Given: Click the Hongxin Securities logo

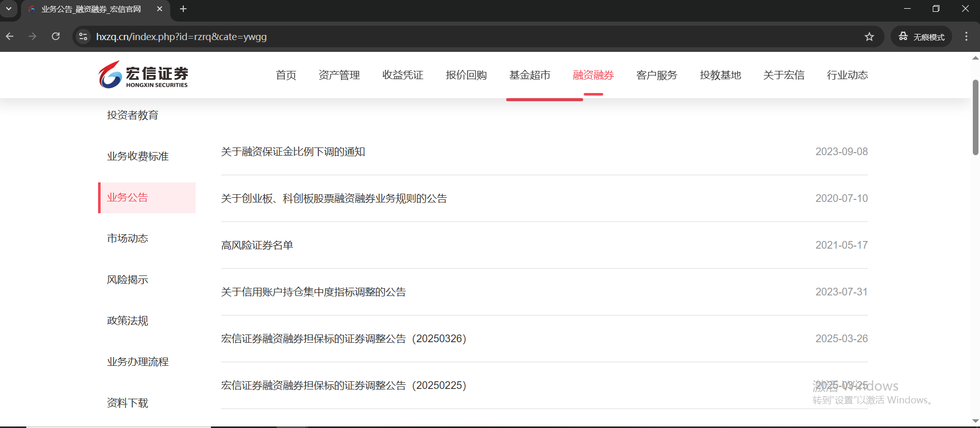Looking at the screenshot, I should pos(143,75).
